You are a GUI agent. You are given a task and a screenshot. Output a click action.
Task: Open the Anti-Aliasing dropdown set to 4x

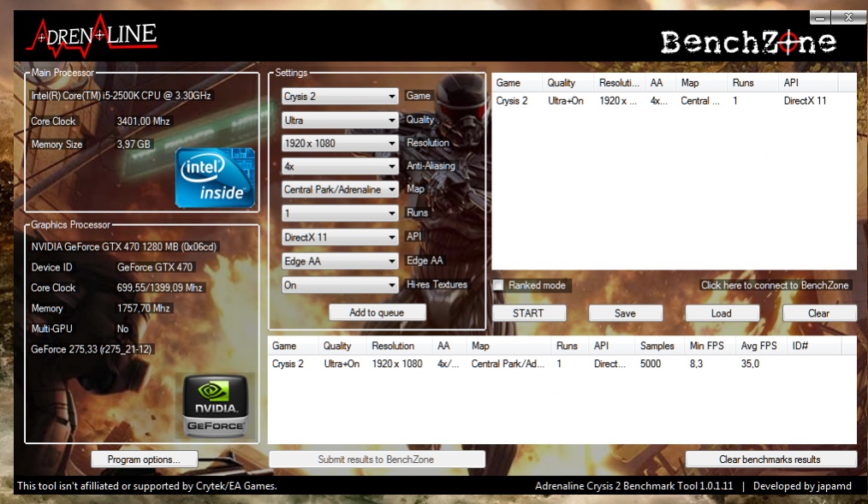340,166
